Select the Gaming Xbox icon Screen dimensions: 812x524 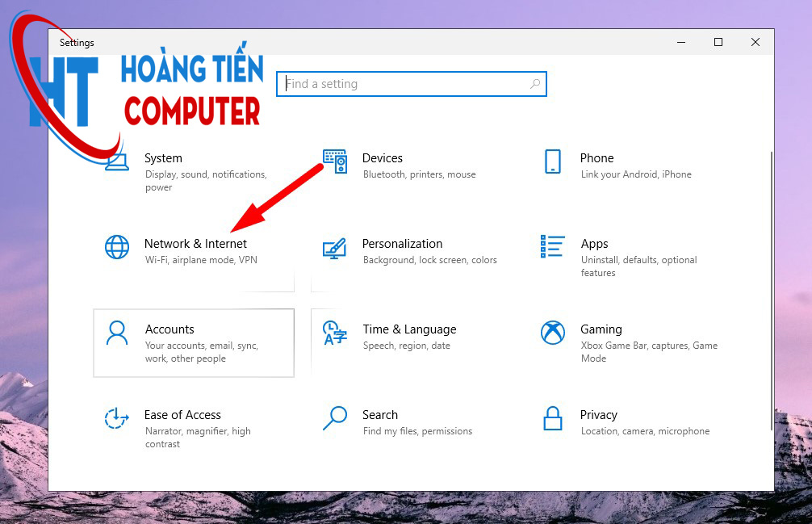(x=553, y=333)
